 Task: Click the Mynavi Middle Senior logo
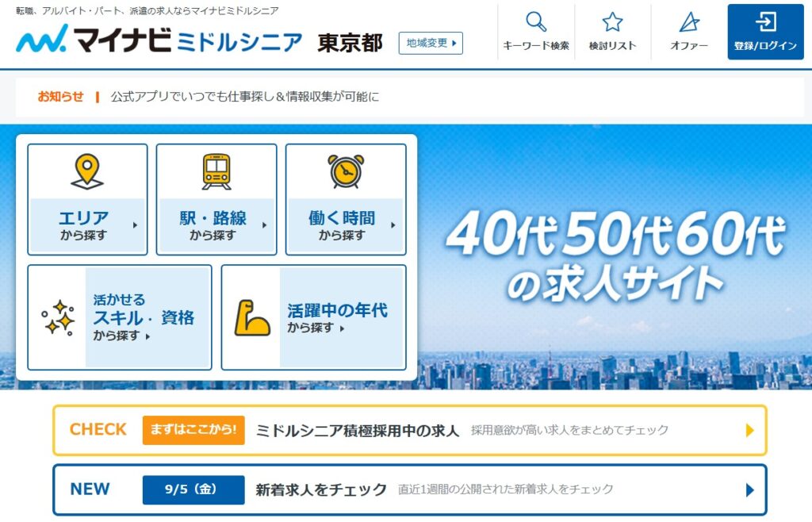(159, 39)
